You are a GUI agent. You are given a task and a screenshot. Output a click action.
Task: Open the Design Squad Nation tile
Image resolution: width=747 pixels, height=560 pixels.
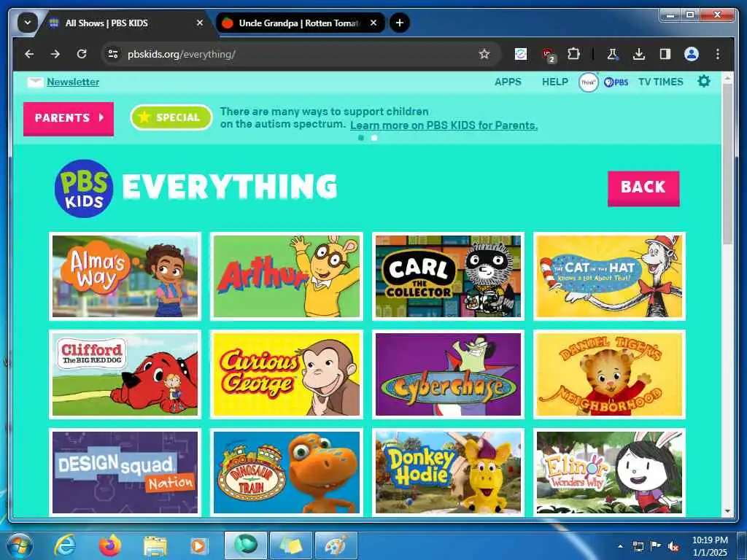point(125,472)
